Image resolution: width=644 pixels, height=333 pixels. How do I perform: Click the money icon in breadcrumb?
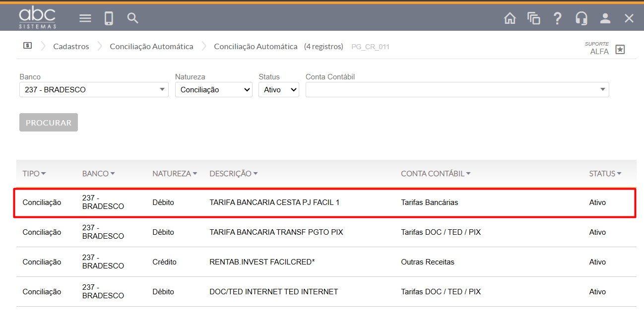(28, 46)
